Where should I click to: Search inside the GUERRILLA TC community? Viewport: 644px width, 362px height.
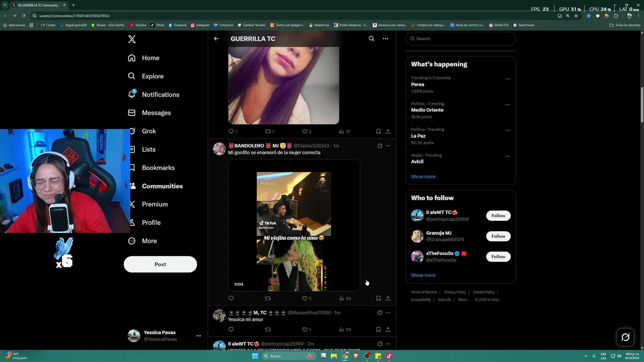coord(371,39)
